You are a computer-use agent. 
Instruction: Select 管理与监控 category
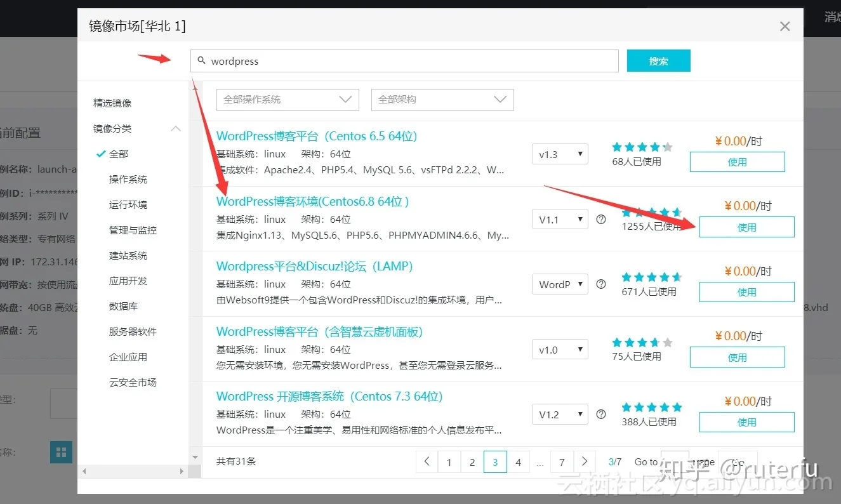pyautogui.click(x=133, y=230)
